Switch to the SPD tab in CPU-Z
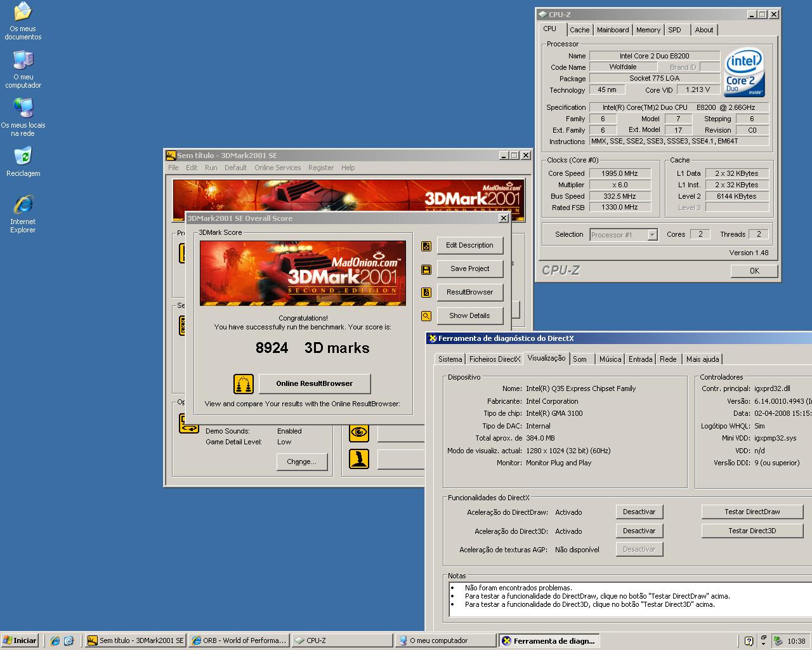This screenshot has height=650, width=812. [675, 30]
